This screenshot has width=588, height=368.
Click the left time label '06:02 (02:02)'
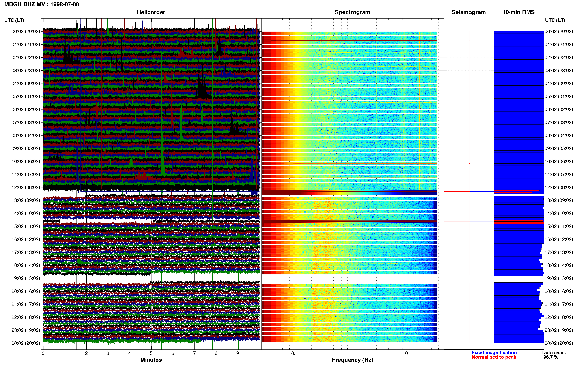tap(26, 109)
